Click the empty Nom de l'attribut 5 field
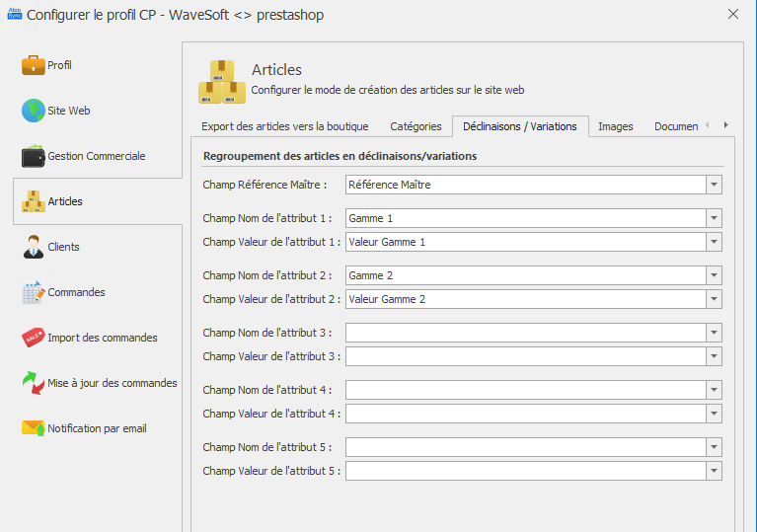Screen dimensions: 757x532 pos(526,447)
